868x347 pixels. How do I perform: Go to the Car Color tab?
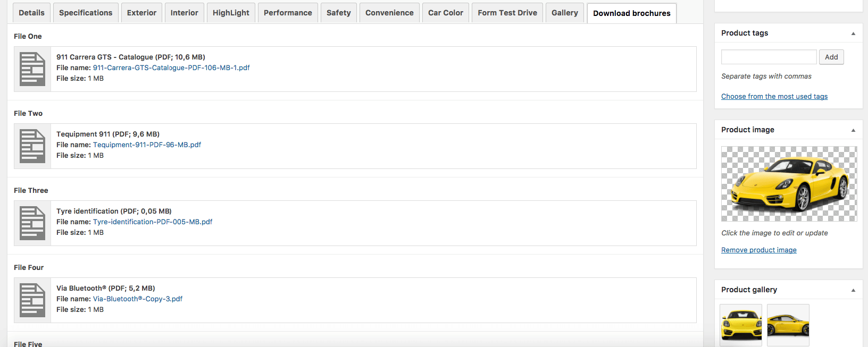pyautogui.click(x=446, y=13)
